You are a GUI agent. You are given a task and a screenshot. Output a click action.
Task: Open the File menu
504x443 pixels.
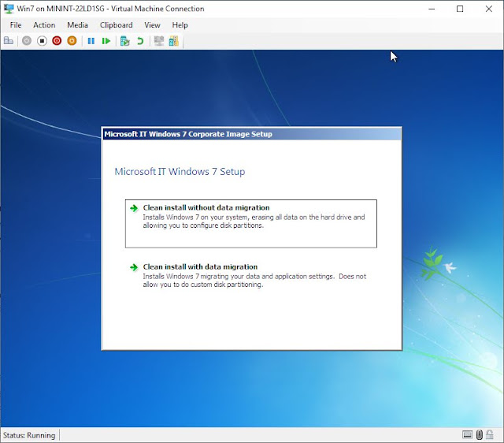(x=16, y=25)
